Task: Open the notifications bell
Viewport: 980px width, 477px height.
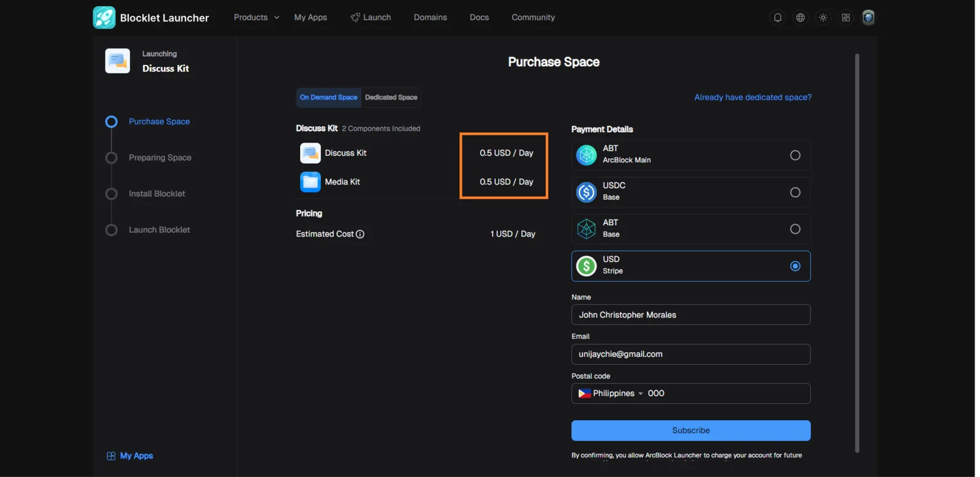Action: 777,18
